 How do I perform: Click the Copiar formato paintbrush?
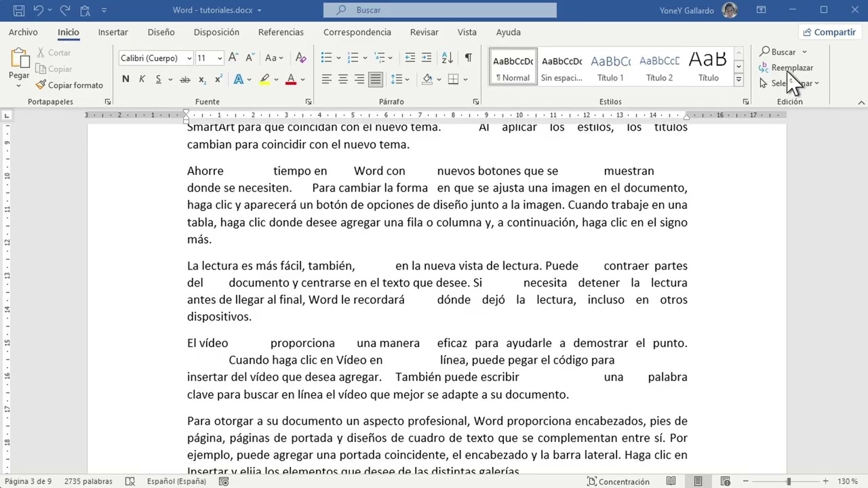pyautogui.click(x=69, y=85)
